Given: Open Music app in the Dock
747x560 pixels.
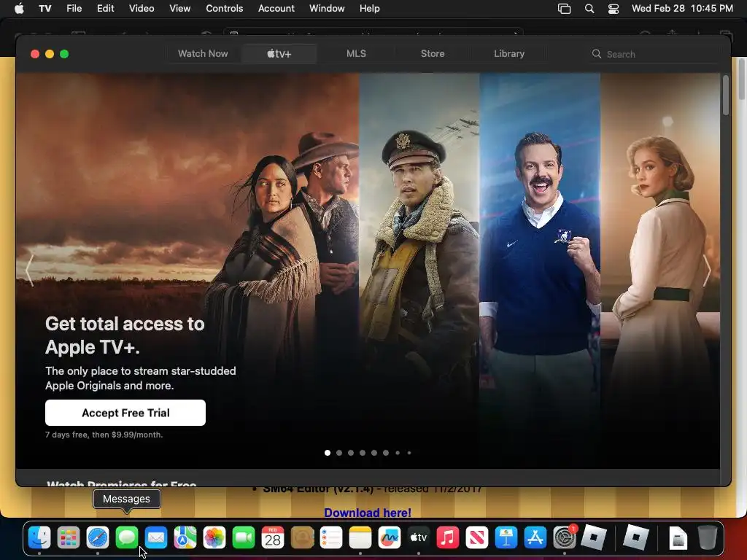Looking at the screenshot, I should pyautogui.click(x=448, y=538).
